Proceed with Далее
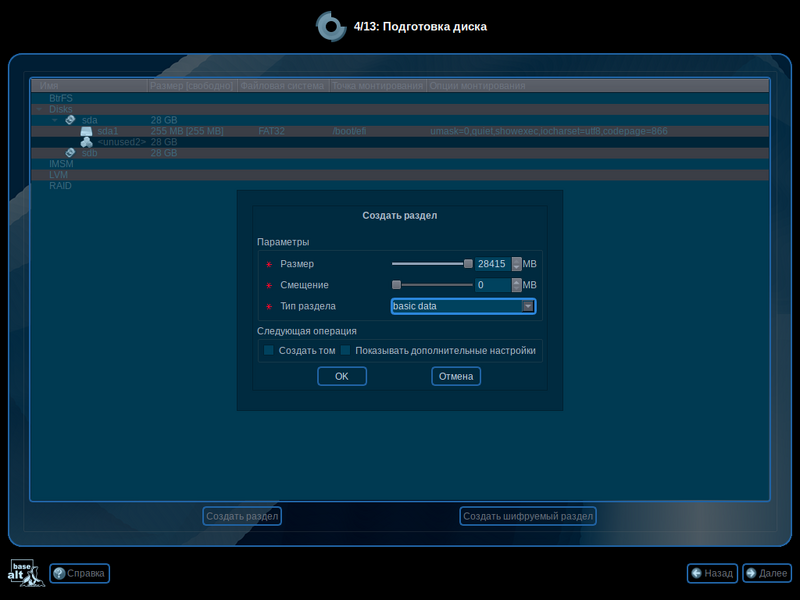 (x=767, y=573)
